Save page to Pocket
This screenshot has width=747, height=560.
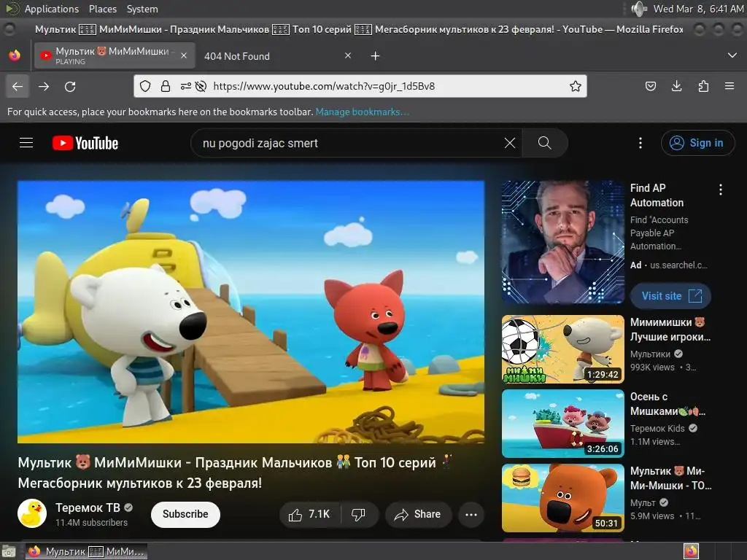(x=650, y=86)
